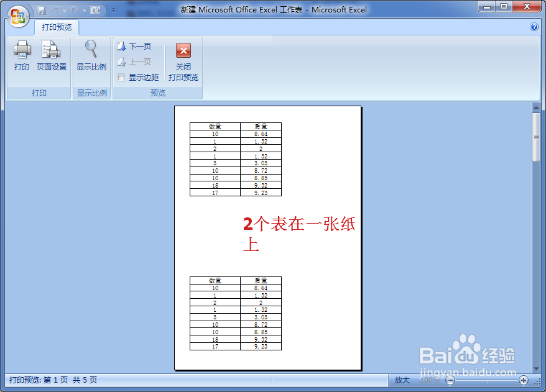The width and height of the screenshot is (546, 392).
Task: Click the Save icon in quick access toolbar
Action: (x=42, y=11)
